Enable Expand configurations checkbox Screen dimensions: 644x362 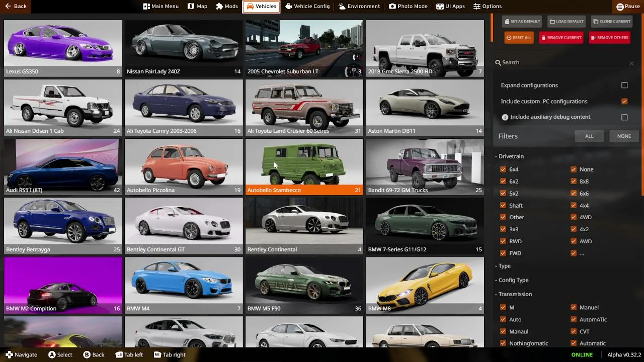click(624, 85)
